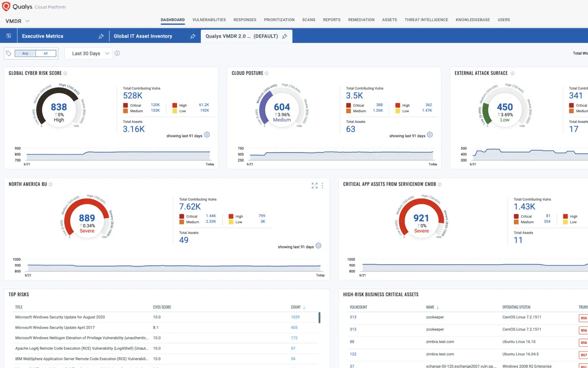Screen dimensions: 588x368
Task: Open settings gear on Global Cyber Risk Score
Action: click(207, 135)
